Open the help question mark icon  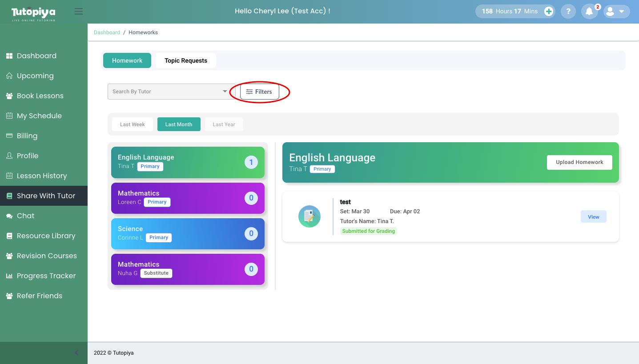tap(568, 12)
